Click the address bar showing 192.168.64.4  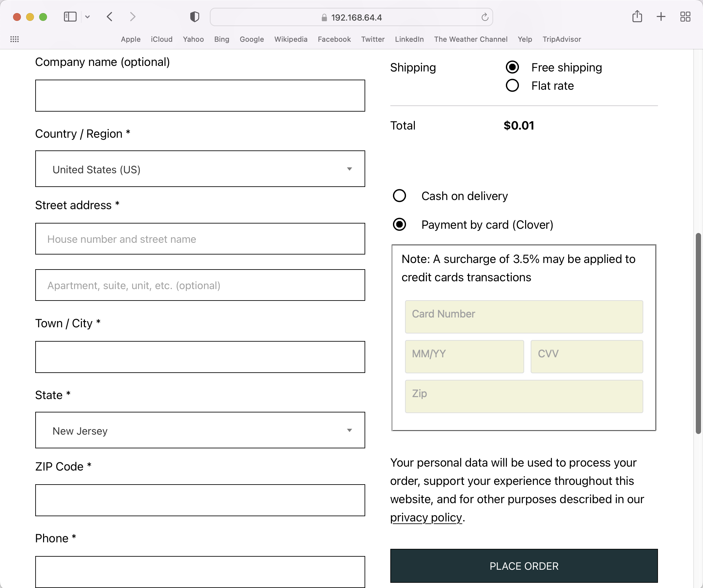click(x=351, y=17)
